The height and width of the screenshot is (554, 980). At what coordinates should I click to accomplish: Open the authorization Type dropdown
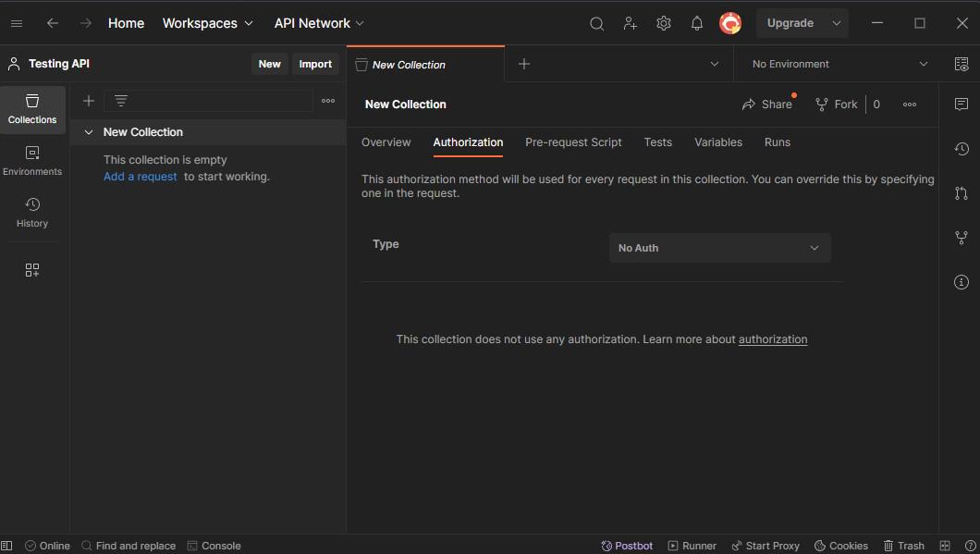coord(719,248)
